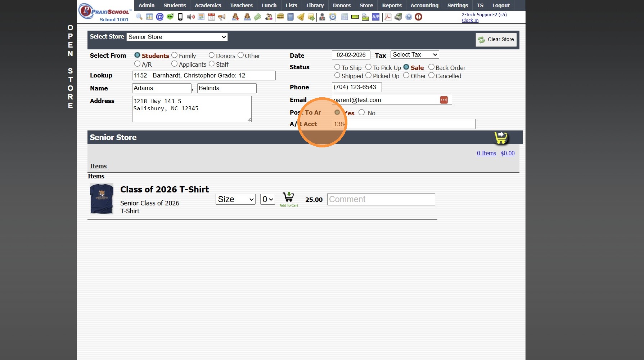Click the staff person in suit icon

pos(322,17)
